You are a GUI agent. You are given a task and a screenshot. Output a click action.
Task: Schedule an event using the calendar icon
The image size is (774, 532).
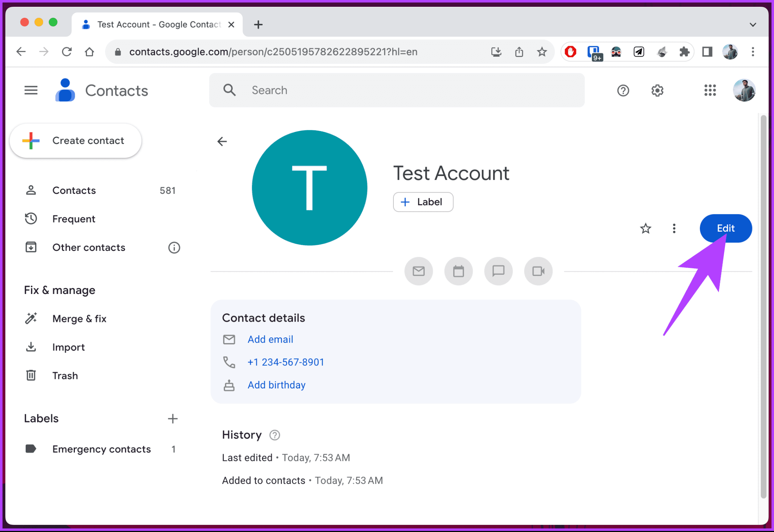point(458,271)
